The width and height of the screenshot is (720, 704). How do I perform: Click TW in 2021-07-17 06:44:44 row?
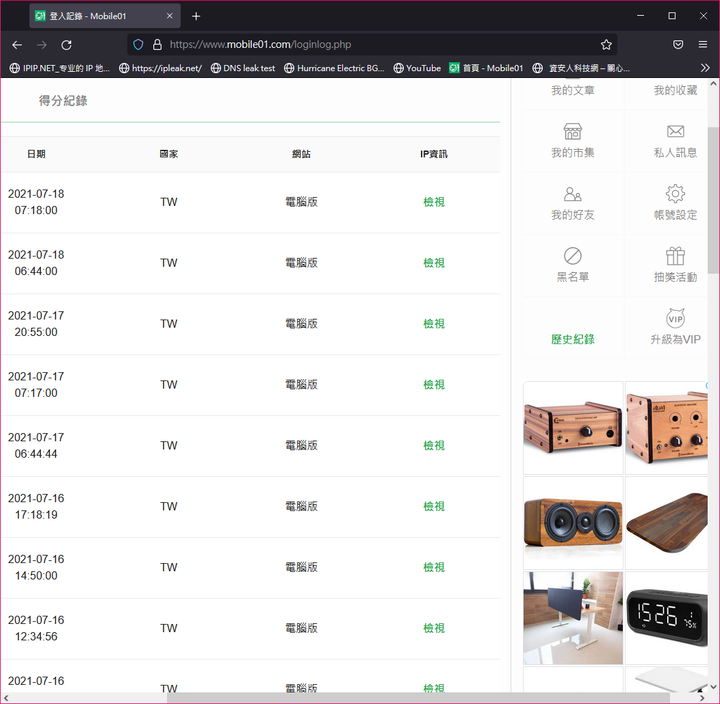169,445
